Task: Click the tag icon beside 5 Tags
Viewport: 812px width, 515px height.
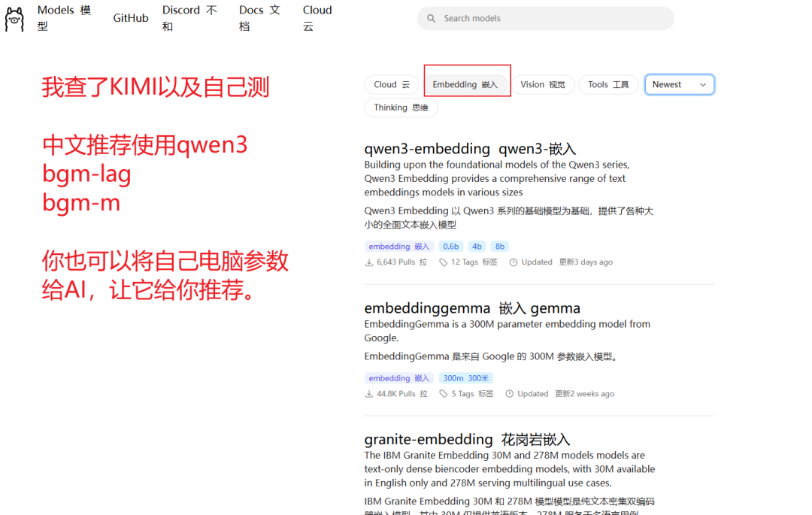Action: click(x=444, y=394)
